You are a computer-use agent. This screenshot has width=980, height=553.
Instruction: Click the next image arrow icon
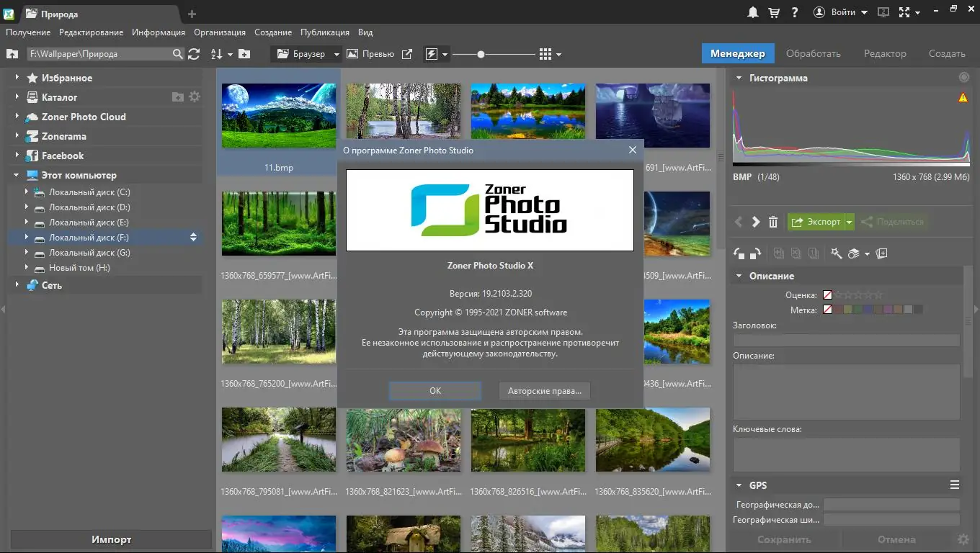[755, 222]
